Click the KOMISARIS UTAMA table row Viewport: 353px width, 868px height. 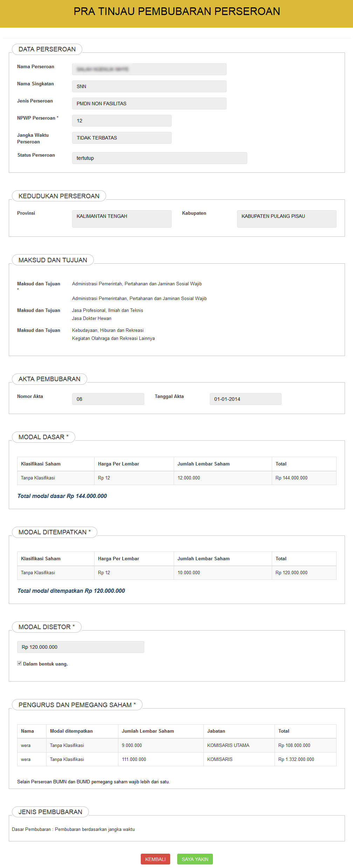[x=176, y=745]
